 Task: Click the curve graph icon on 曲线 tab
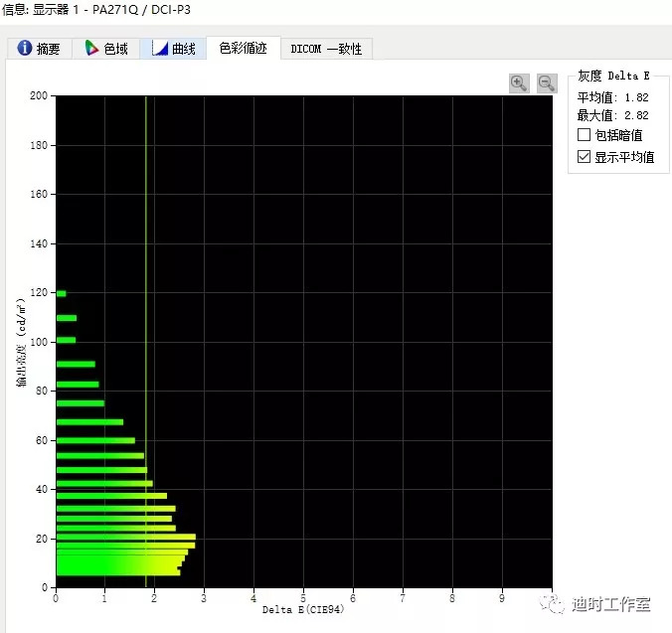(160, 48)
